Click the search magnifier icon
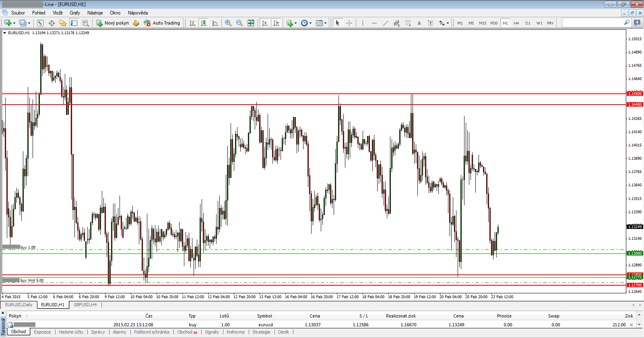The height and width of the screenshot is (338, 644). point(627,23)
